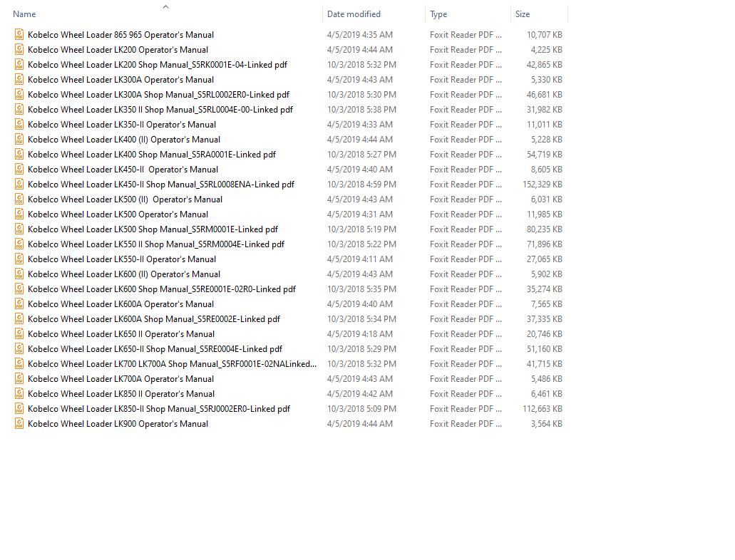Image resolution: width=735 pixels, height=560 pixels.
Task: Click the 4/5/2019 4:18 AM date cell
Action: click(359, 334)
